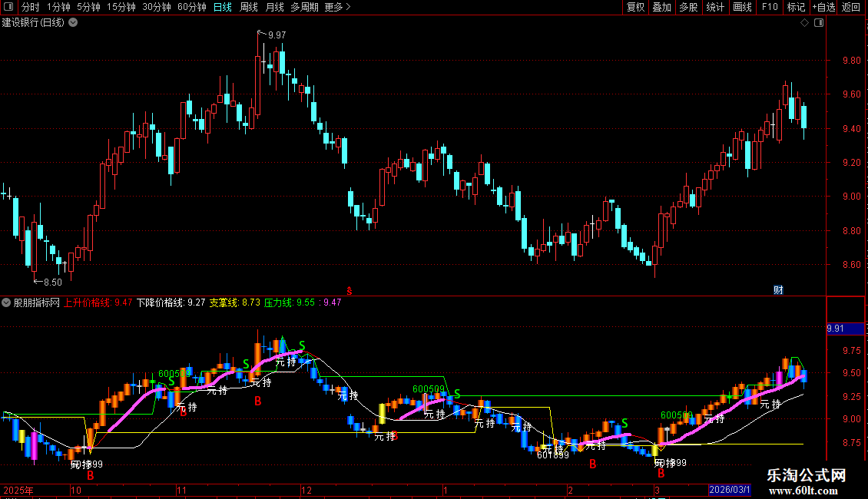Select the 5分钟 period tab
The image size is (868, 499).
tap(88, 7)
